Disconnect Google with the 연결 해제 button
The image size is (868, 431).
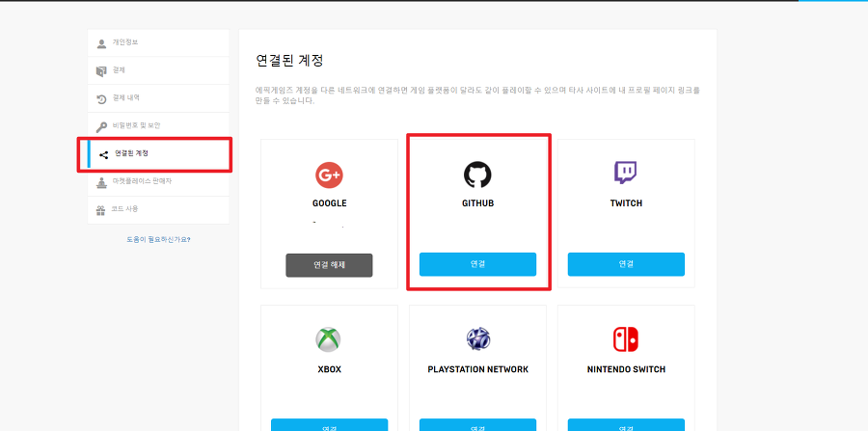(x=330, y=265)
